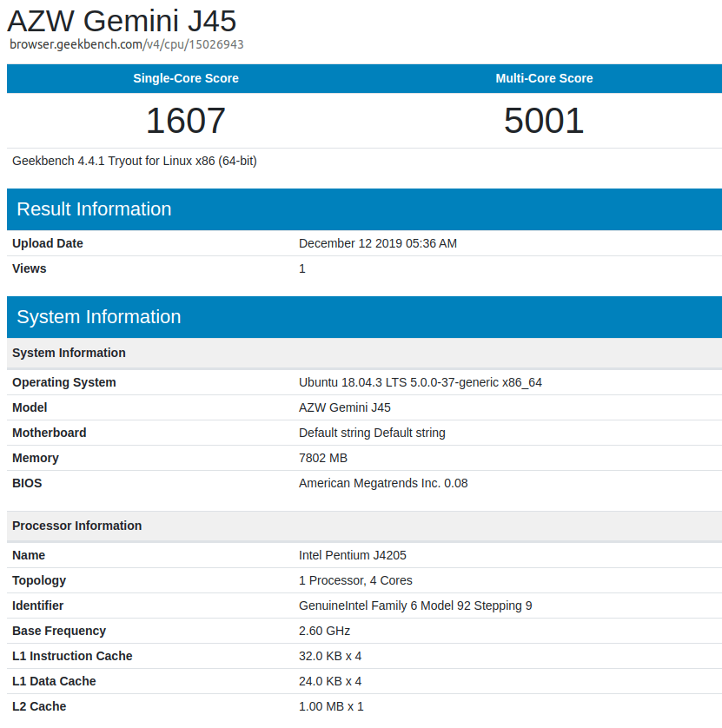Select the 1 Processor, 4 Cores value
This screenshot has height=728, width=722.
pyautogui.click(x=355, y=580)
